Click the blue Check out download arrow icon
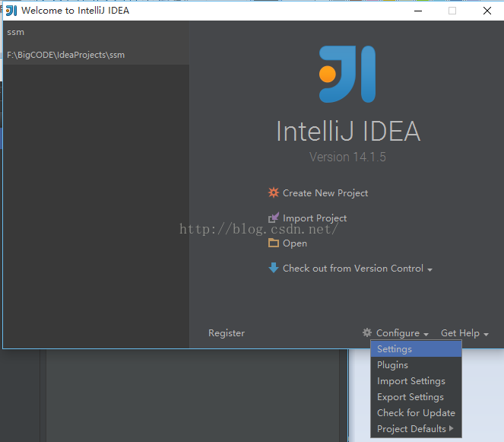 click(274, 268)
